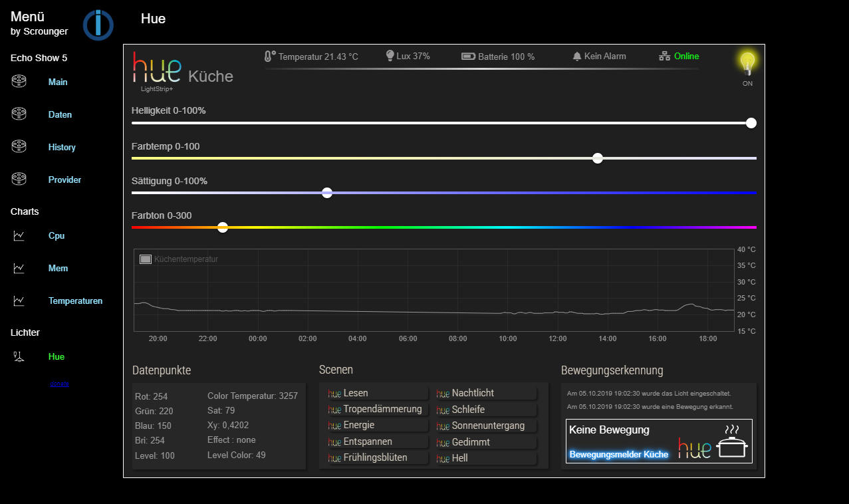Activate the Lesen scene
Viewport: 849px width, 504px height.
(376, 393)
